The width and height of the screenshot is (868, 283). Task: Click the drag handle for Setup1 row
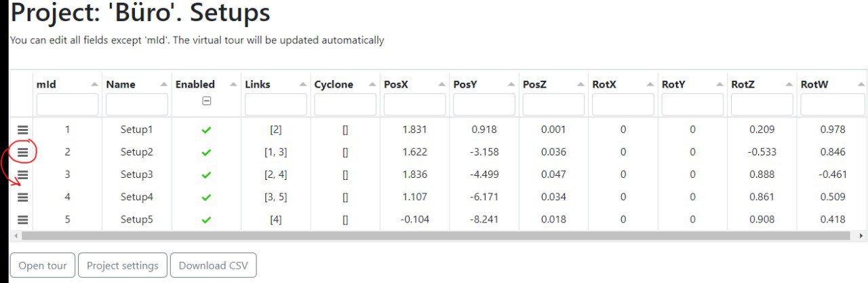(22, 130)
